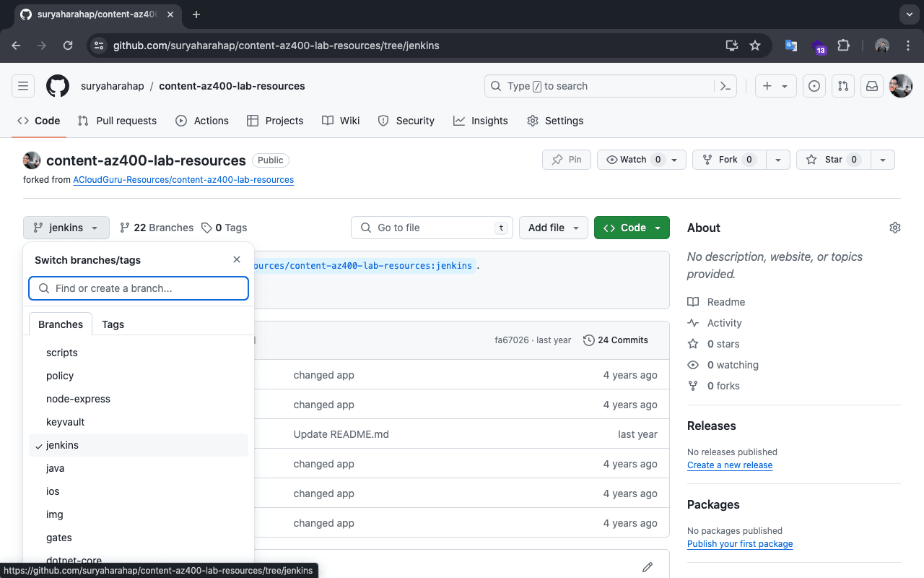Viewport: 924px width, 578px height.
Task: Click the GitHub octocat logo
Action: (x=58, y=86)
